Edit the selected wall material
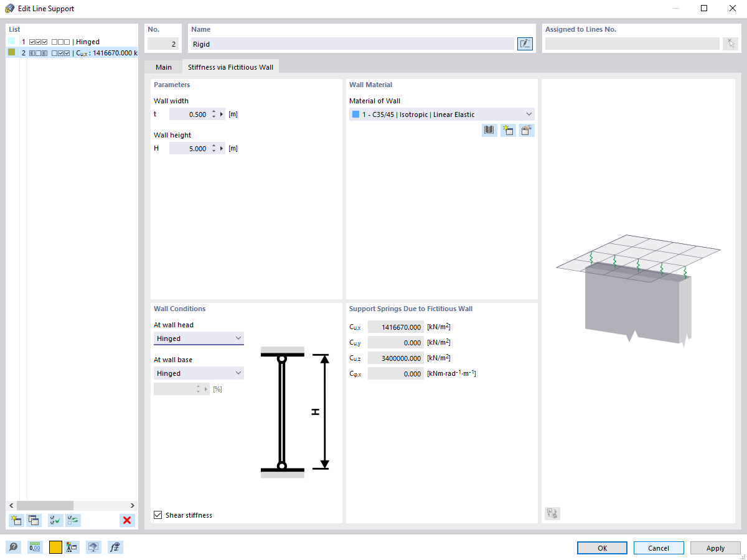The image size is (747, 560). point(527,130)
